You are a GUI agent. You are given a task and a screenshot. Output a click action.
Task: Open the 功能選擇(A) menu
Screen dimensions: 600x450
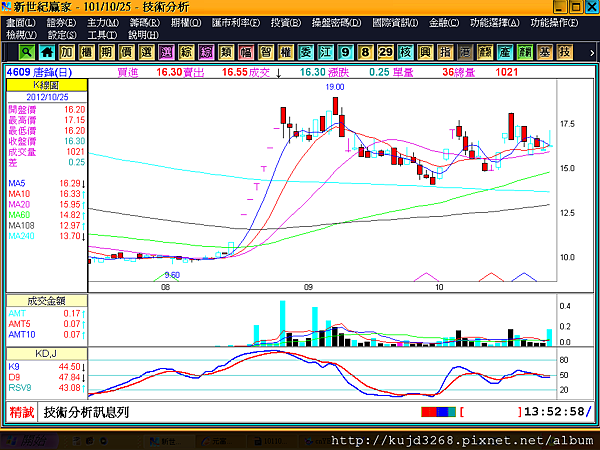point(495,23)
